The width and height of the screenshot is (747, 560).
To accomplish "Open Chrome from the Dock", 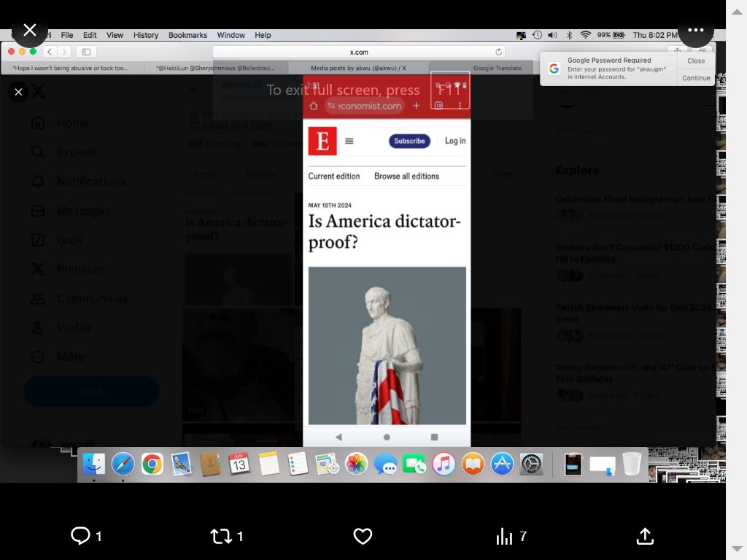I will 152,464.
